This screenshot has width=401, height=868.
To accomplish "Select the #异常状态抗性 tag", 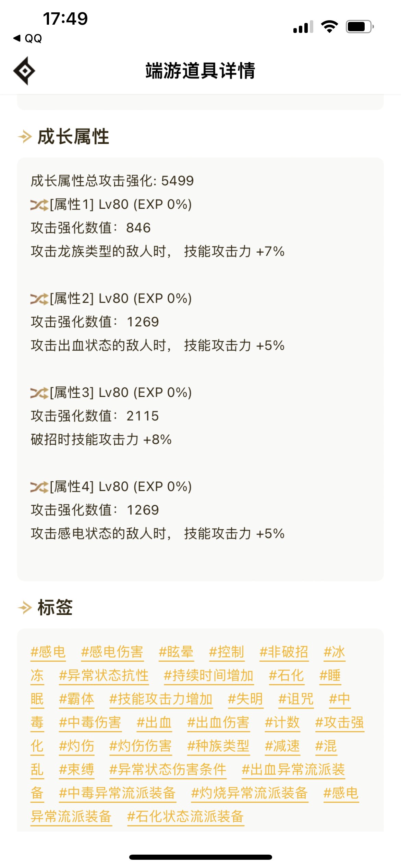I will pos(104,676).
